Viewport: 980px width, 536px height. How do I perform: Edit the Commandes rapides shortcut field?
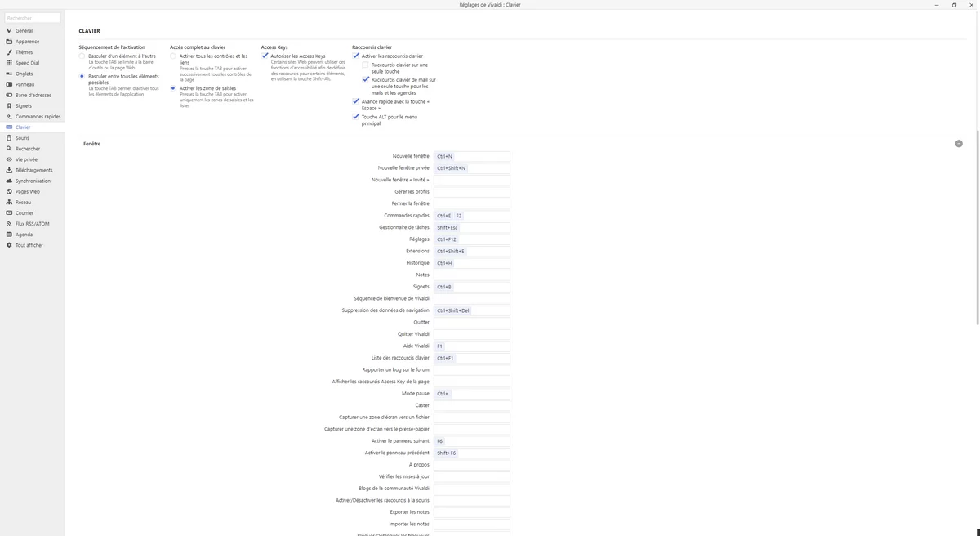(x=472, y=216)
